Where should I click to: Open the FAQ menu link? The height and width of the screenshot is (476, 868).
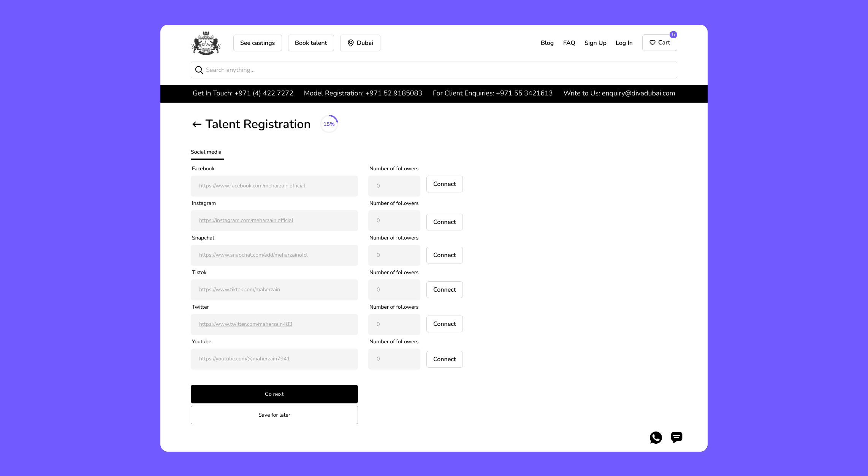tap(569, 43)
